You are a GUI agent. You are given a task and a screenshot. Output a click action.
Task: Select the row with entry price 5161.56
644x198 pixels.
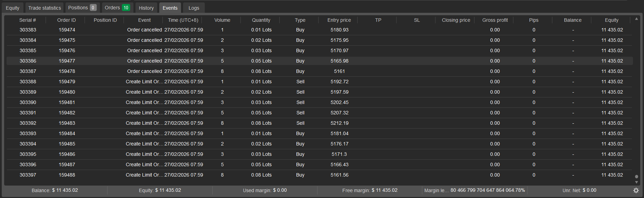point(339,175)
